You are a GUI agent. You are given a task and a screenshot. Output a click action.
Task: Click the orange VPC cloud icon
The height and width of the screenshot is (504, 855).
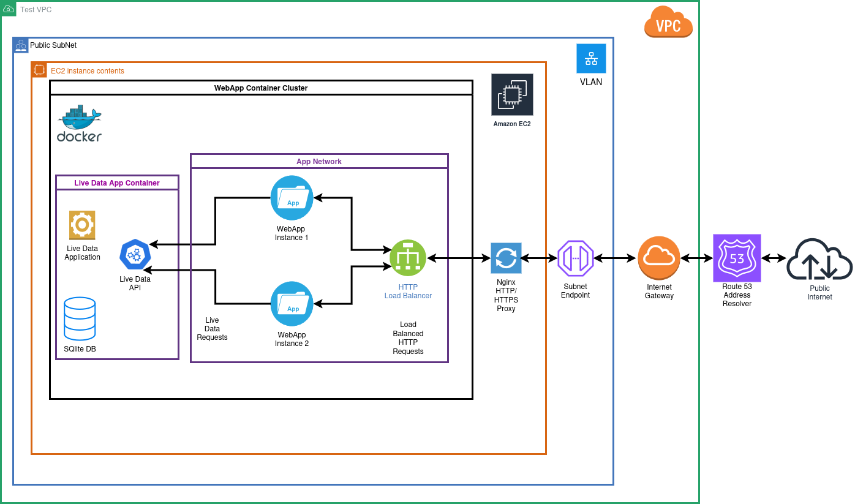[668, 22]
